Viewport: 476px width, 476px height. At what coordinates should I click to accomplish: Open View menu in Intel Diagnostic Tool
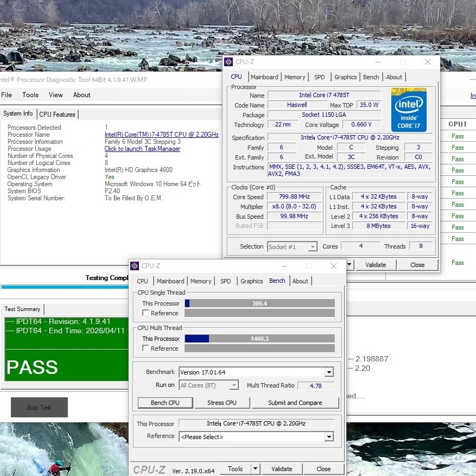[x=56, y=95]
